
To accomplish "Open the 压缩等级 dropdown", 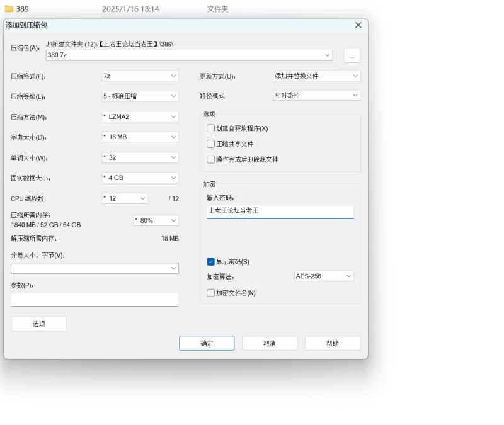I will (x=140, y=96).
